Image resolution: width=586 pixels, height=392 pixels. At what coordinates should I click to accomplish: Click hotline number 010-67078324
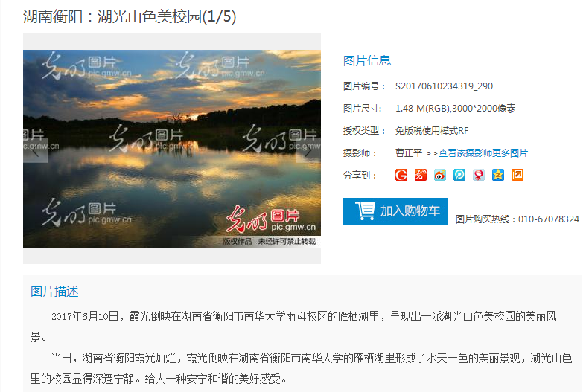coord(549,219)
